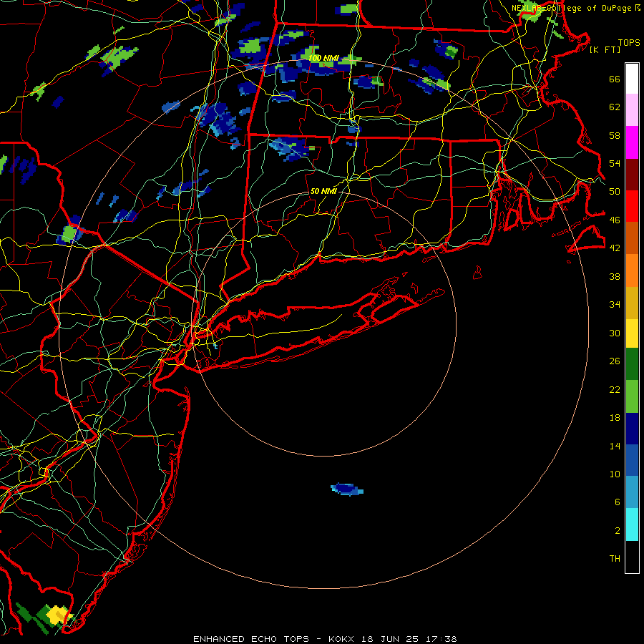Click the '10' legend value
The width and height of the screenshot is (644, 644).
pos(615,474)
